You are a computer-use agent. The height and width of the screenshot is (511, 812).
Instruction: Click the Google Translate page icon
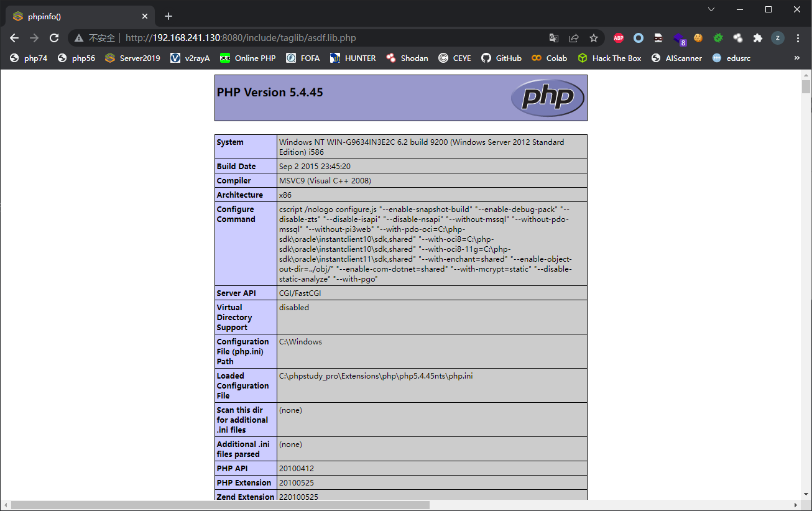553,38
